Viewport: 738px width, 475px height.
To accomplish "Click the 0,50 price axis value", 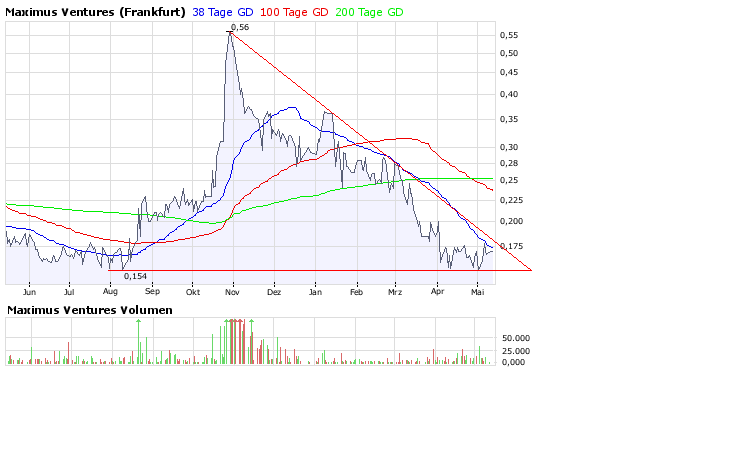I will (509, 53).
